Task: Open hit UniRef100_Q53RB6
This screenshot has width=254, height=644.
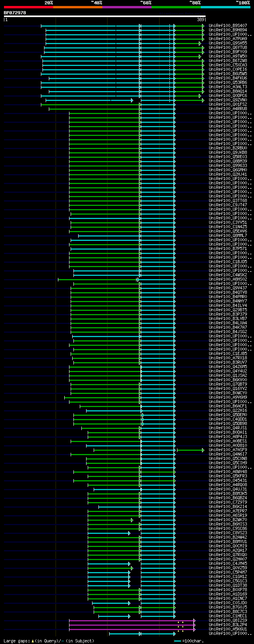Action: pos(228,82)
